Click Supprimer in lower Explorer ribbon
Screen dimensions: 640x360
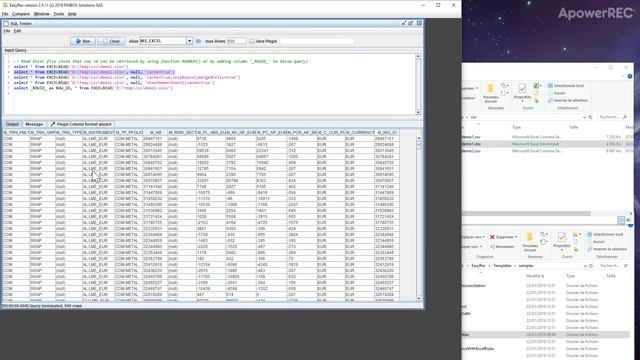pyautogui.click(x=502, y=237)
